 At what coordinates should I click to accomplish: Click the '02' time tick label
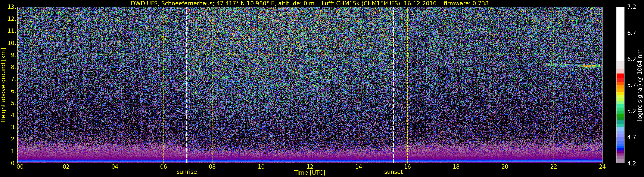pos(66,167)
